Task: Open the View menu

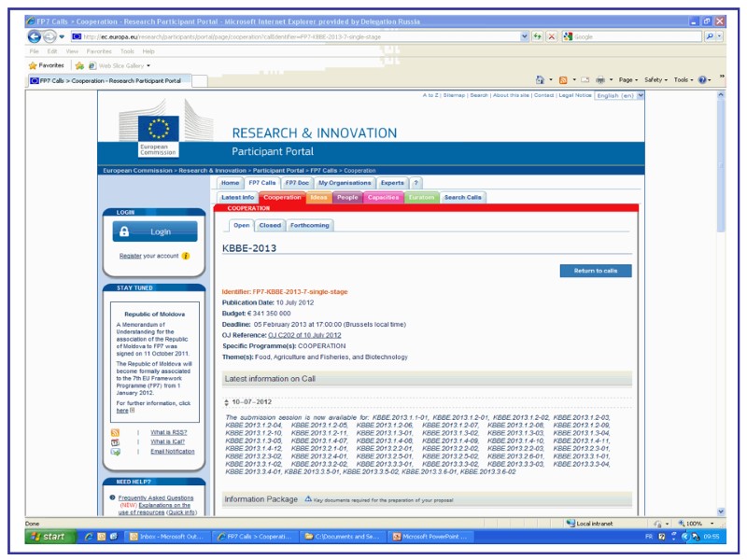Action: pos(72,51)
